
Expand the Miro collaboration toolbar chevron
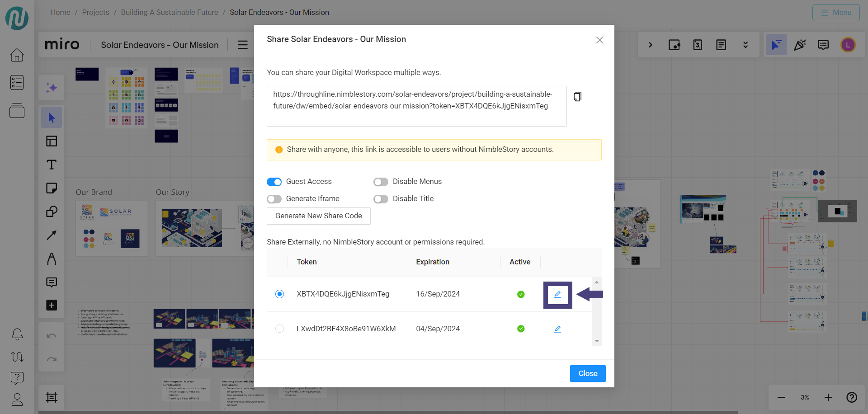coord(651,45)
